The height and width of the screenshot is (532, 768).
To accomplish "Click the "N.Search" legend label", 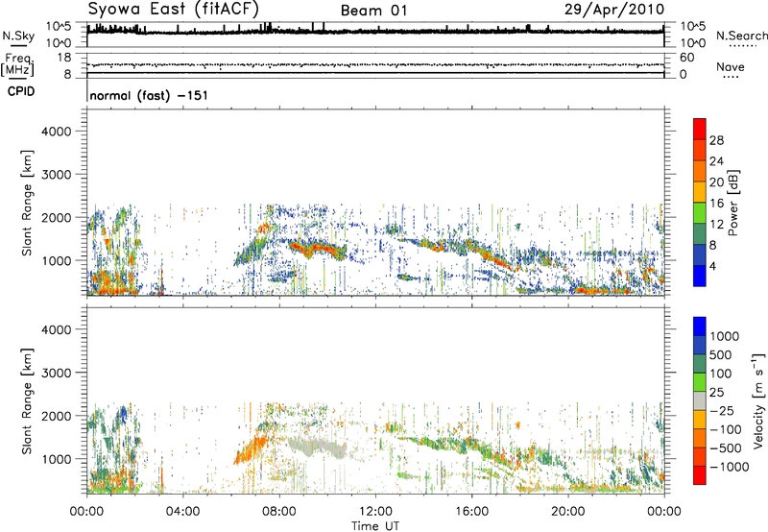I will pyautogui.click(x=741, y=36).
